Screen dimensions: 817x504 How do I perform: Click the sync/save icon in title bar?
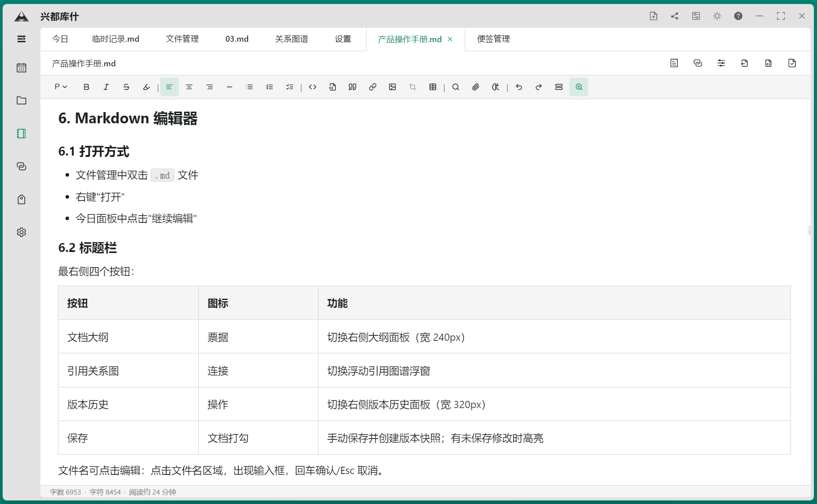click(696, 16)
